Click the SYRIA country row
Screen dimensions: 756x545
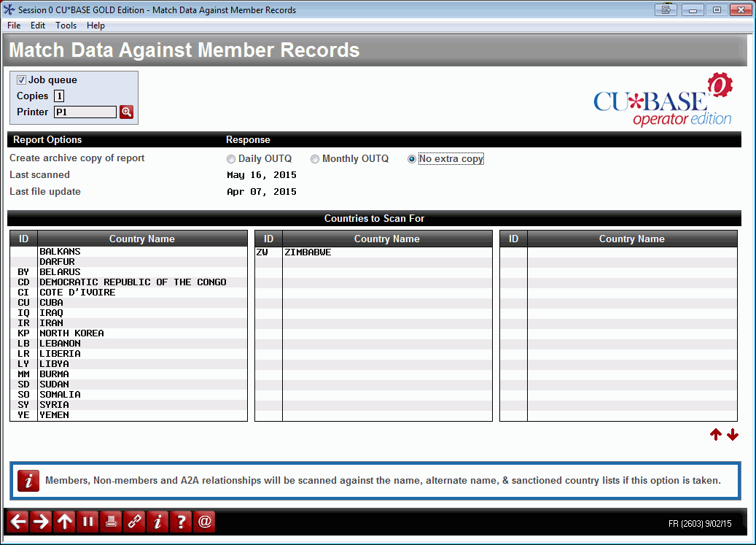[129, 405]
